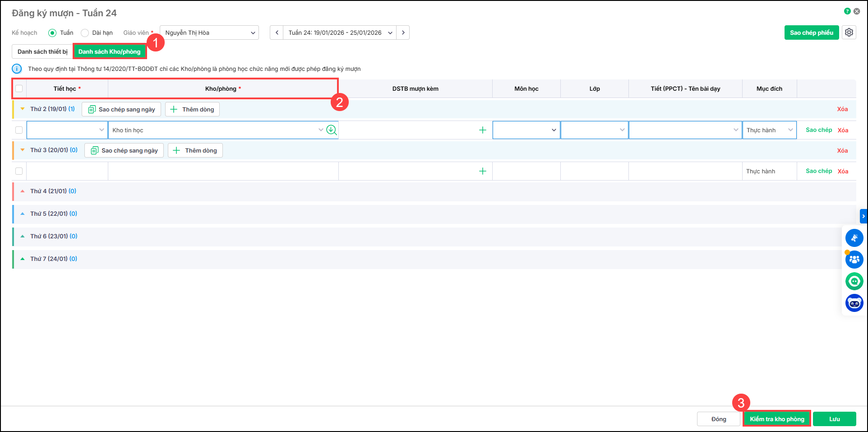This screenshot has width=868, height=432.
Task: Switch to Danh sách thiết bị tab
Action: [42, 51]
